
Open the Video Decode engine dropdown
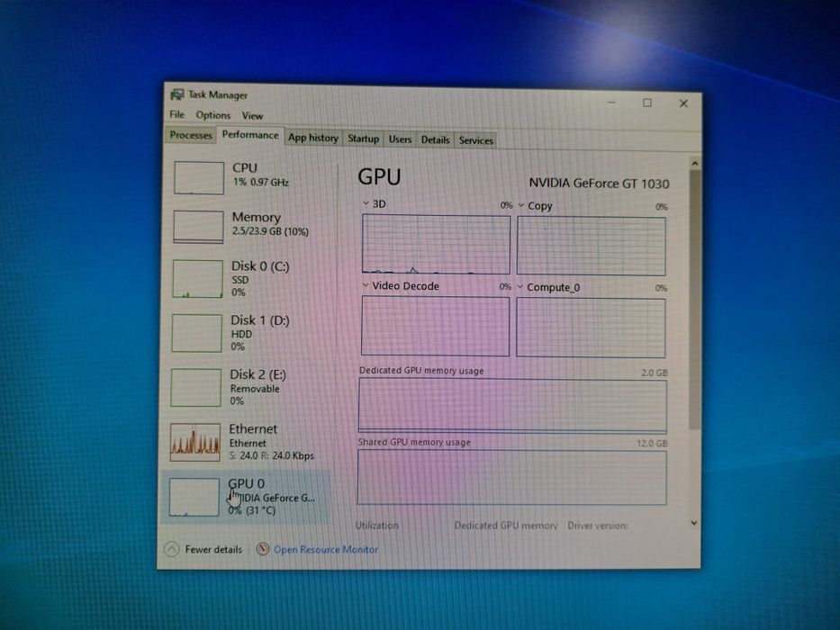(x=366, y=285)
